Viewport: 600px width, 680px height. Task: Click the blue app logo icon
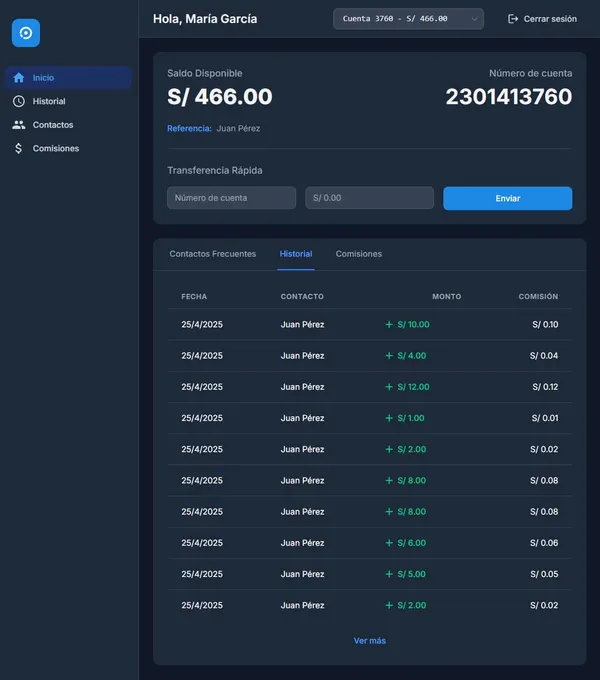(x=26, y=33)
